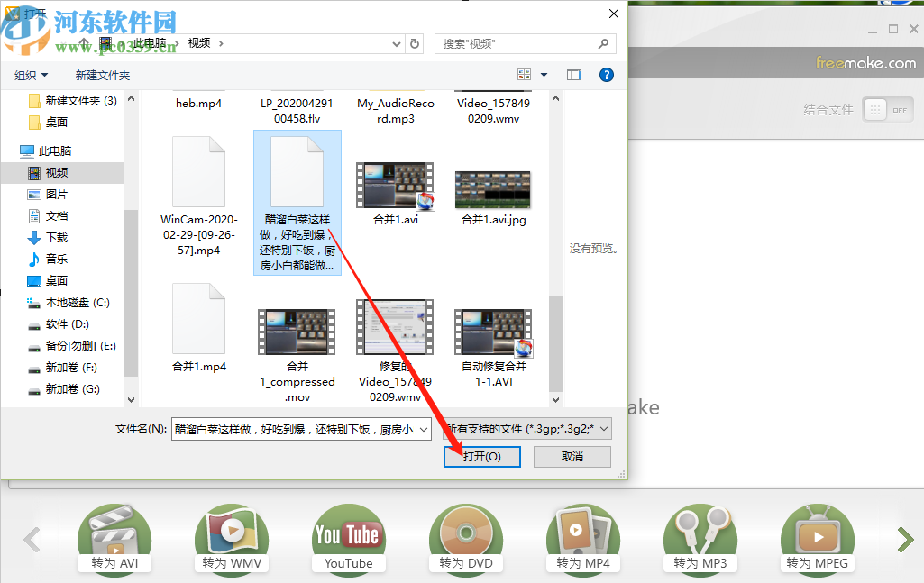Viewport: 924px width, 583px height.
Task: Select 备份[勿删] (E:) drive
Action: (x=72, y=346)
